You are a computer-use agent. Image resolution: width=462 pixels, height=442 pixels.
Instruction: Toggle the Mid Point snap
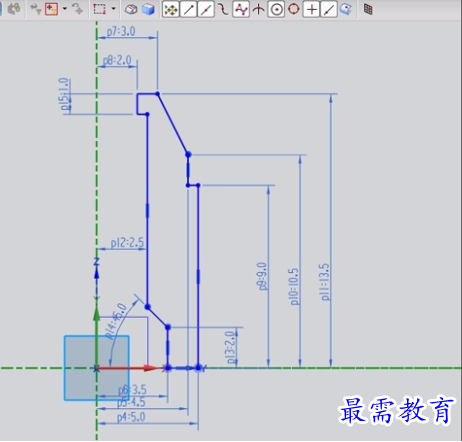pyautogui.click(x=206, y=10)
